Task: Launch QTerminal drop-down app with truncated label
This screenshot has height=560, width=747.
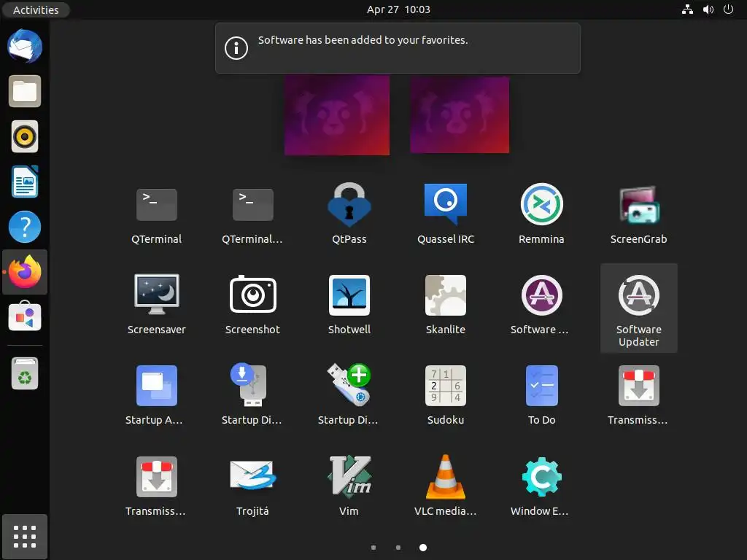Action: (253, 214)
